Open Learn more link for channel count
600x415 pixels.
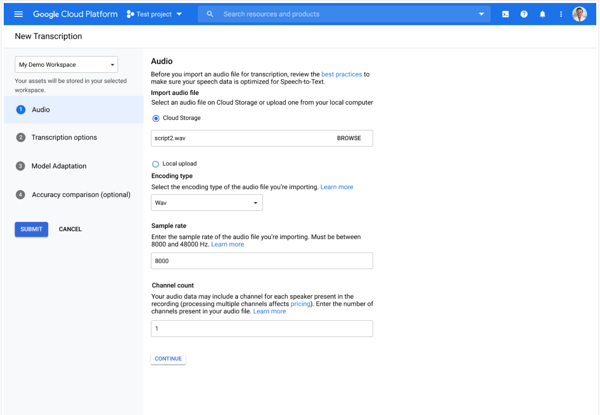tap(269, 311)
